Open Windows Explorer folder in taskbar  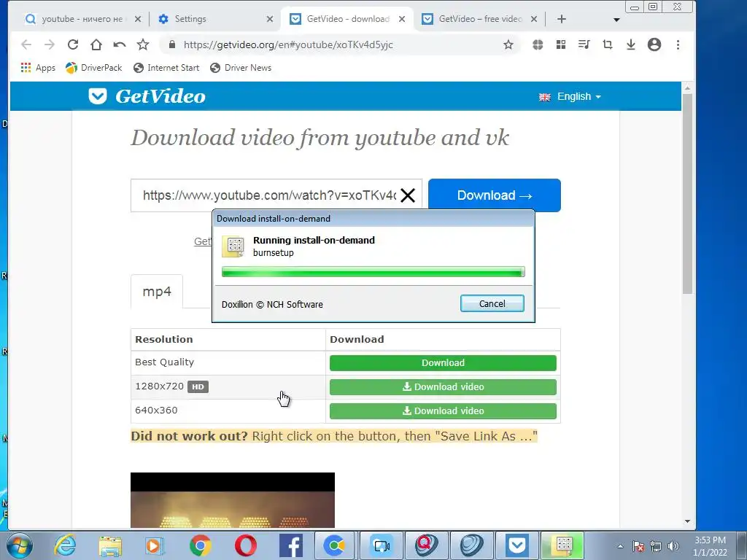coord(110,545)
